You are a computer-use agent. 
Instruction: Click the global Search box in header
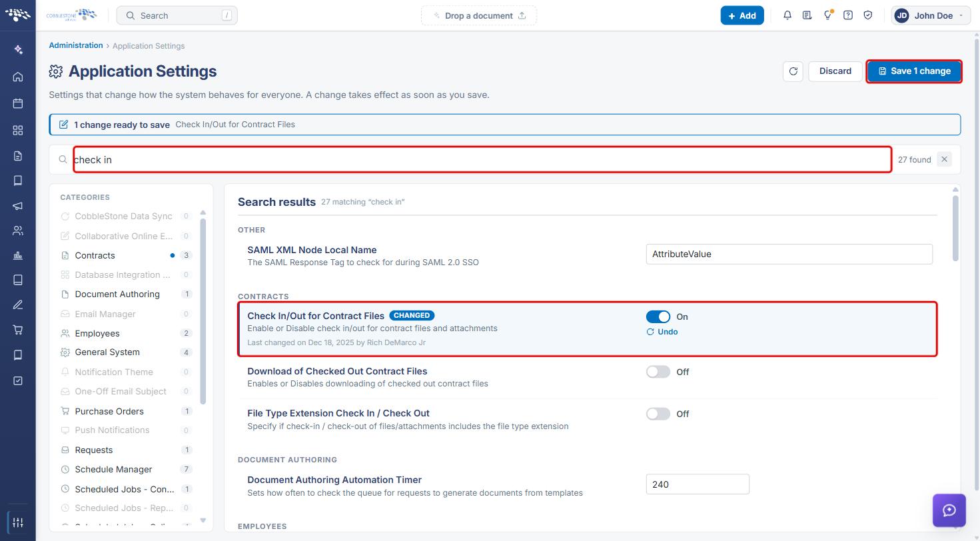tap(177, 15)
